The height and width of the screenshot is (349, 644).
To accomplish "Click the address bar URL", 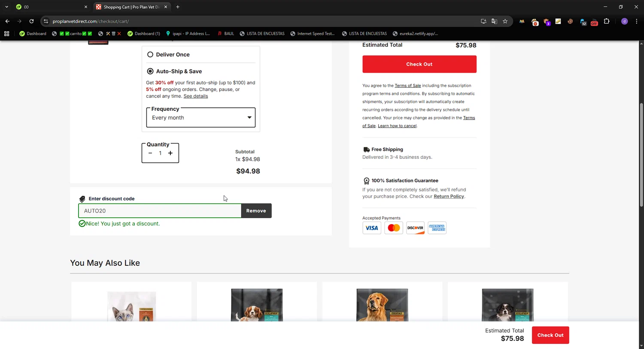I will (91, 21).
